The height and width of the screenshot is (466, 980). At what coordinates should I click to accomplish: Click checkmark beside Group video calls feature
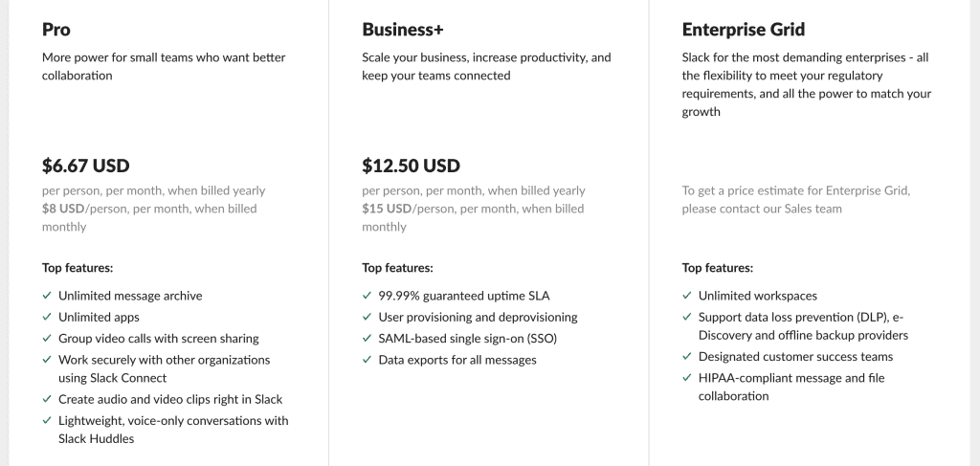tap(46, 338)
